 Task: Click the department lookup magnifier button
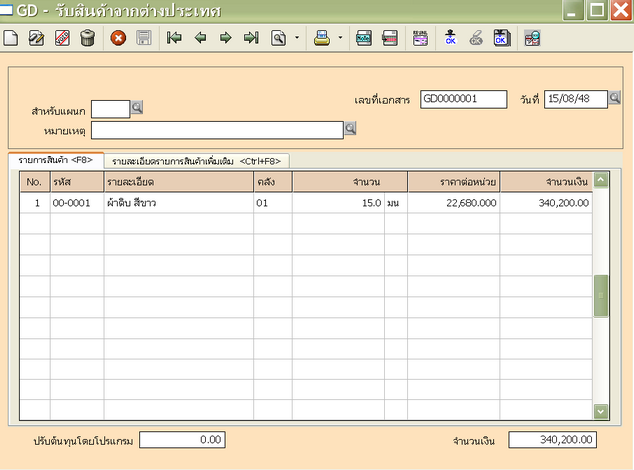click(138, 108)
